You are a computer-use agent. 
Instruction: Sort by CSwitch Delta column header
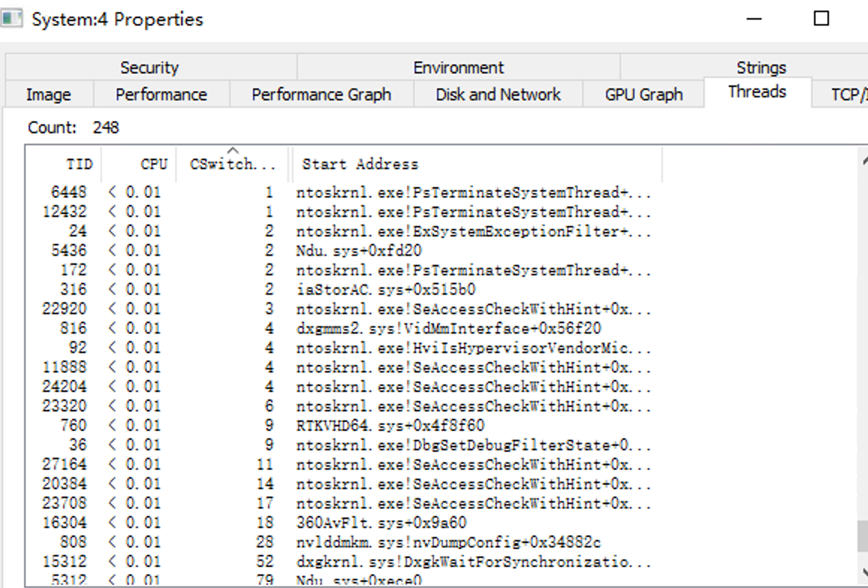pos(233,165)
